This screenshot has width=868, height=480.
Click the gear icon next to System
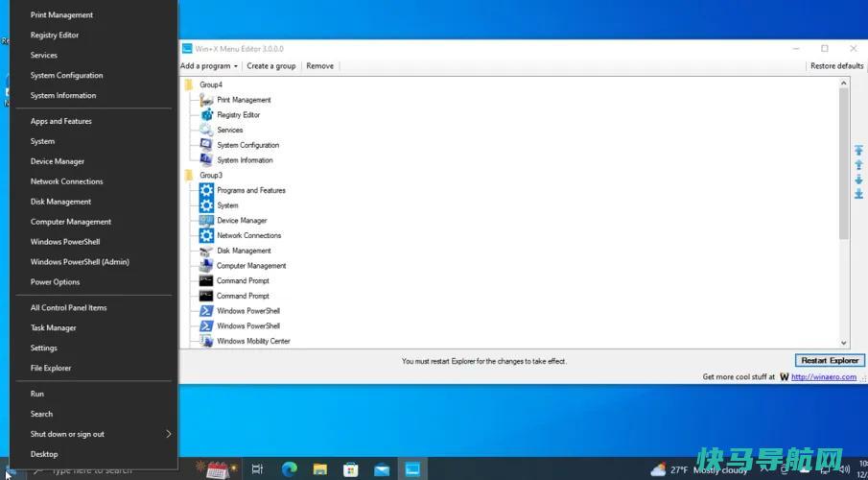point(206,205)
